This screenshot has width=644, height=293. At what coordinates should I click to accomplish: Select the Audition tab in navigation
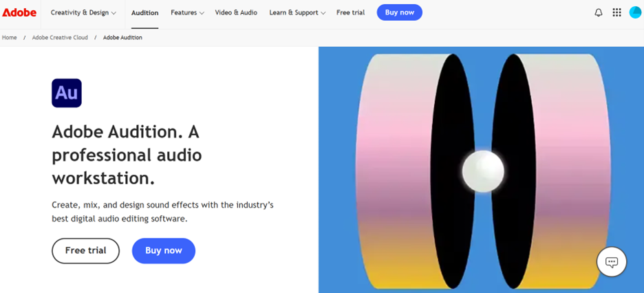tap(144, 12)
